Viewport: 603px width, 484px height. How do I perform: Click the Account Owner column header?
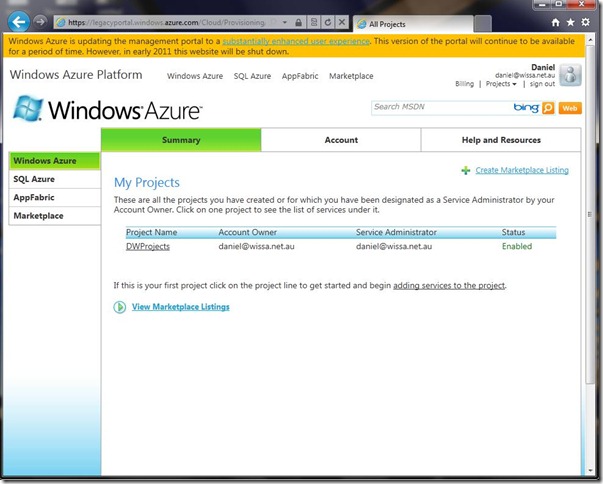(x=247, y=232)
